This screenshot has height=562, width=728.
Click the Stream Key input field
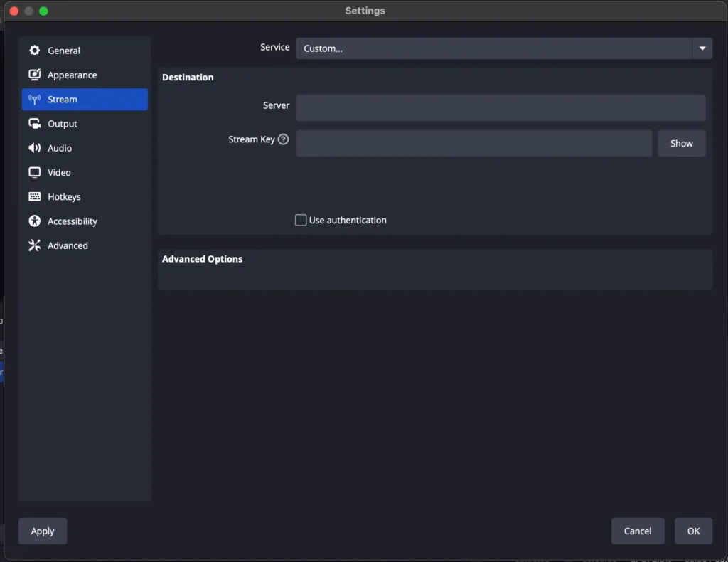(473, 143)
